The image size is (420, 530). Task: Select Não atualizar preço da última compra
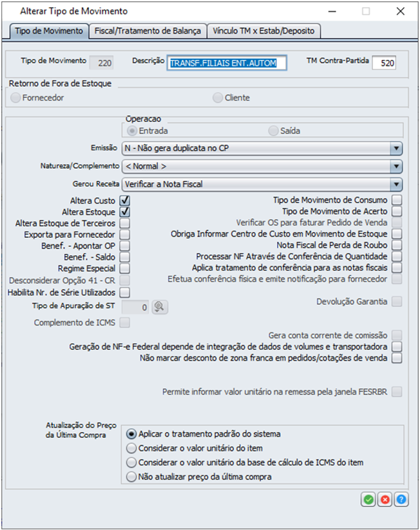(131, 477)
